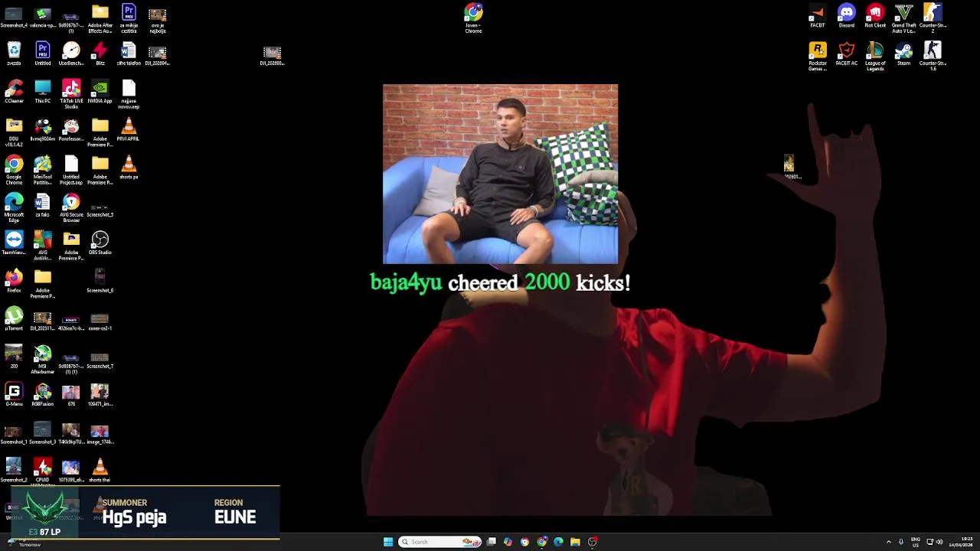Open the Screenshot_4 image file
This screenshot has height=551, width=980.
coord(14,16)
